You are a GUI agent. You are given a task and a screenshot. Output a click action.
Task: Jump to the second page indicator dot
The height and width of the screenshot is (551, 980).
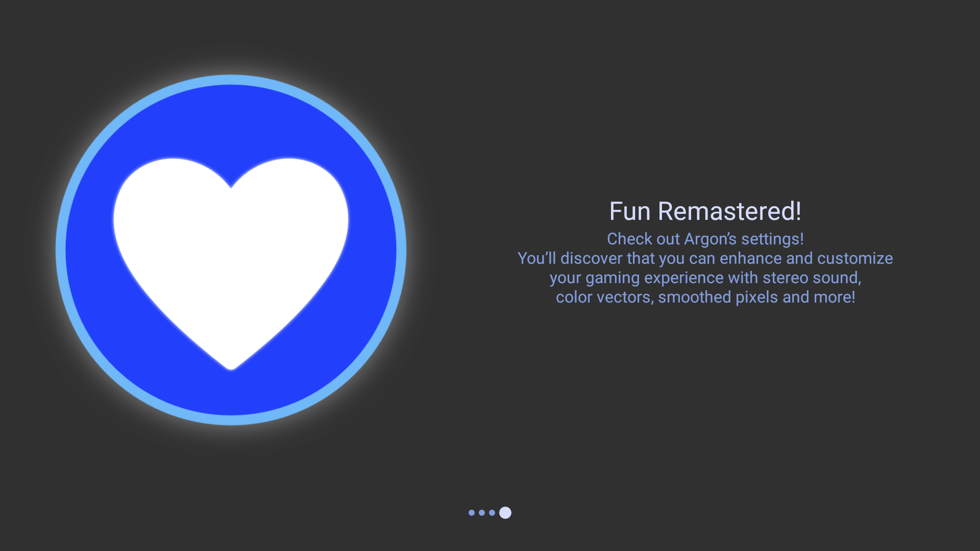click(482, 513)
